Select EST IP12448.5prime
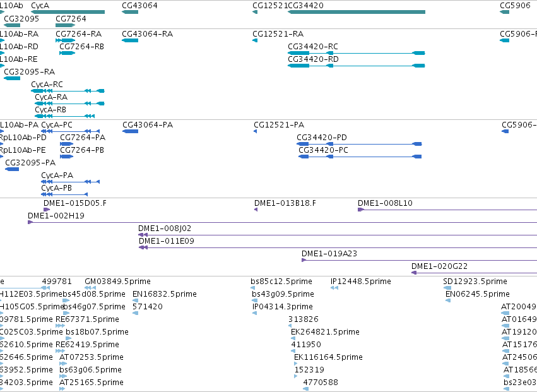The height and width of the screenshot is (392, 537). (x=361, y=282)
